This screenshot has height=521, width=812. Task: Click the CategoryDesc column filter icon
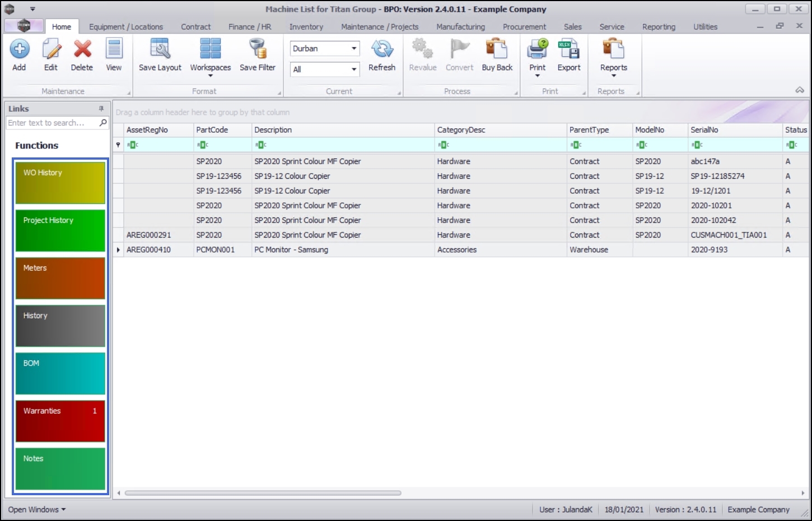pos(444,145)
